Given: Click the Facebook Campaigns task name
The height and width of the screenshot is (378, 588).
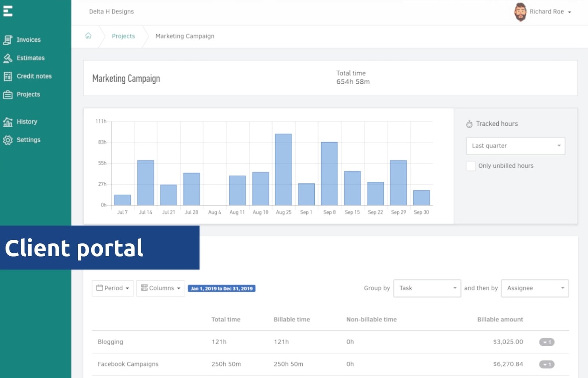Looking at the screenshot, I should click(x=128, y=364).
